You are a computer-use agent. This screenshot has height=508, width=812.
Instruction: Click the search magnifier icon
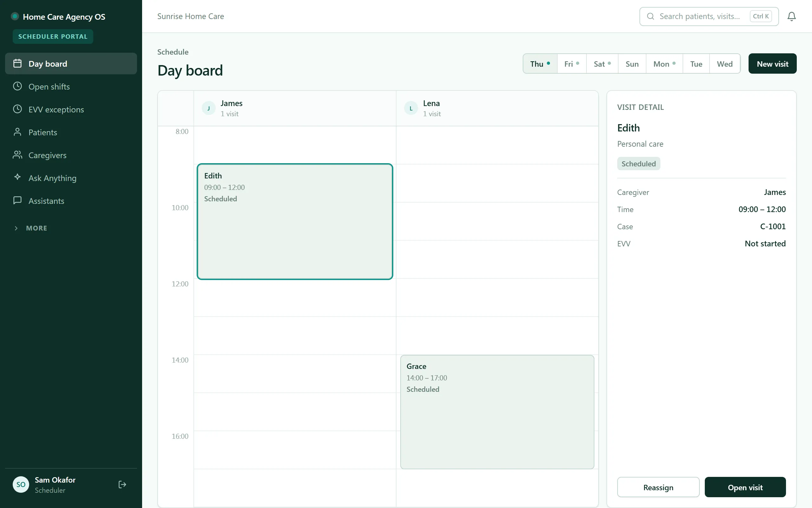tap(650, 17)
